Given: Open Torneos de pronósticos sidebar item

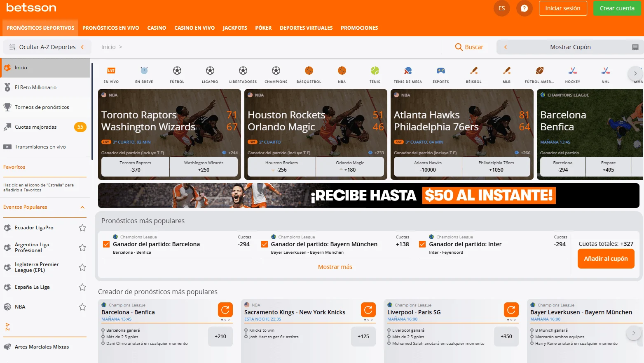Looking at the screenshot, I should click(x=45, y=107).
